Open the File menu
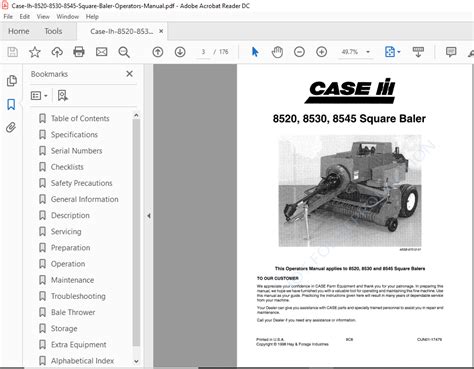Screen dimensions: 474x369 click(8, 17)
